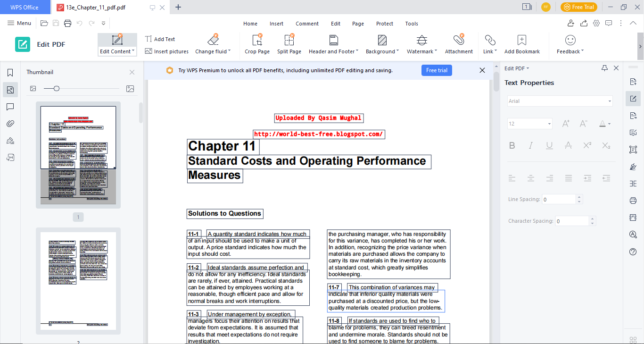Open the Menu in the top-left corner
This screenshot has width=644, height=344.
(x=19, y=23)
